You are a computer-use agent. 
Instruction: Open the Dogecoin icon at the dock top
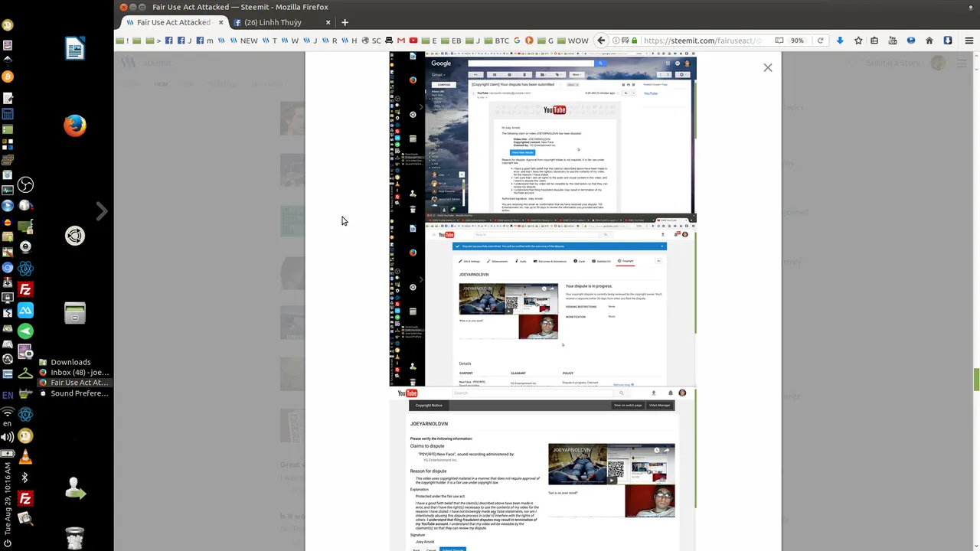[8, 25]
